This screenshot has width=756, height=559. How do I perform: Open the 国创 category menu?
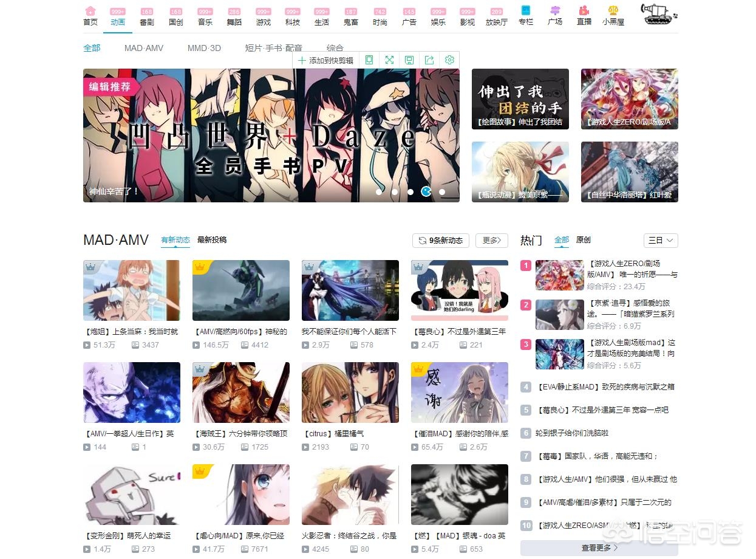[x=176, y=17]
